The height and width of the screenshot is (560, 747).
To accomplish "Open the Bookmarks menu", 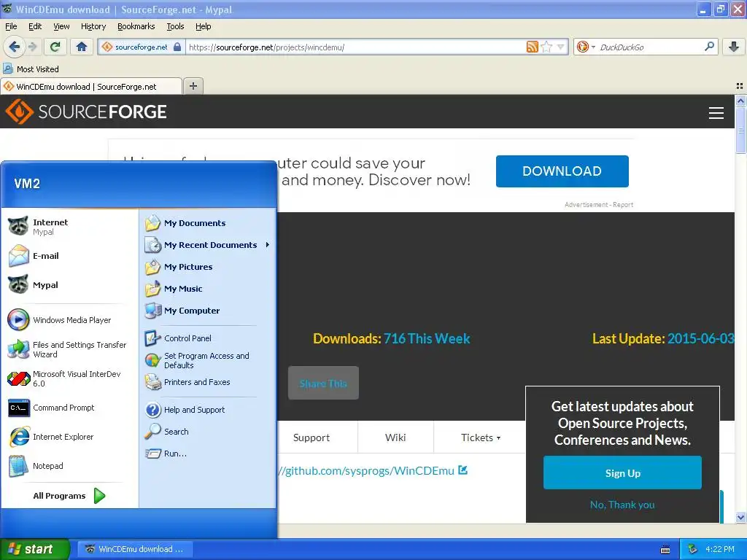I will pos(136,26).
